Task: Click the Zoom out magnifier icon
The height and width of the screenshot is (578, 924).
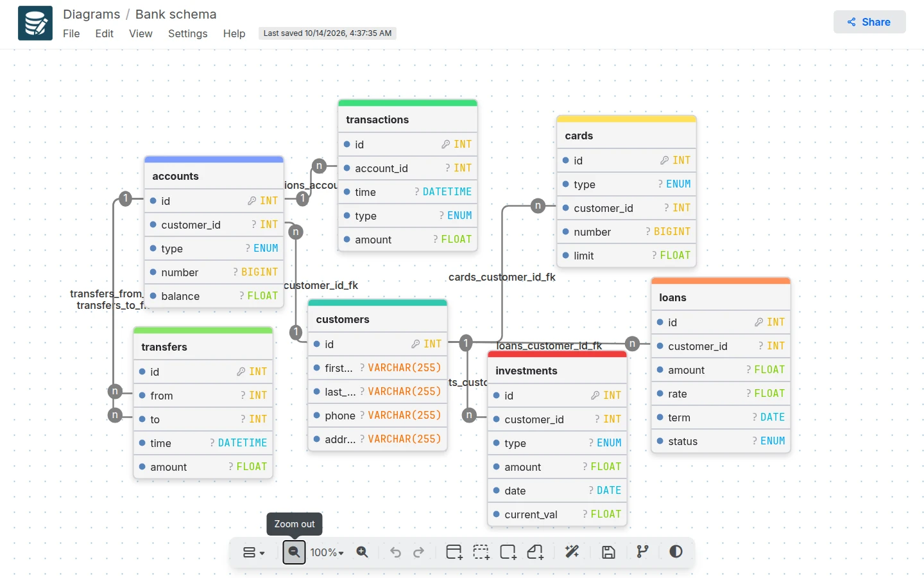Action: [x=294, y=552]
